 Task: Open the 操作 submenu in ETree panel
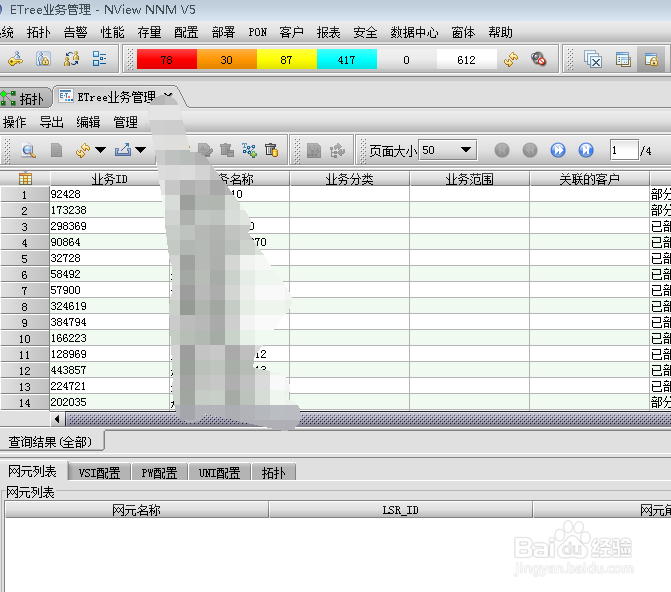15,122
